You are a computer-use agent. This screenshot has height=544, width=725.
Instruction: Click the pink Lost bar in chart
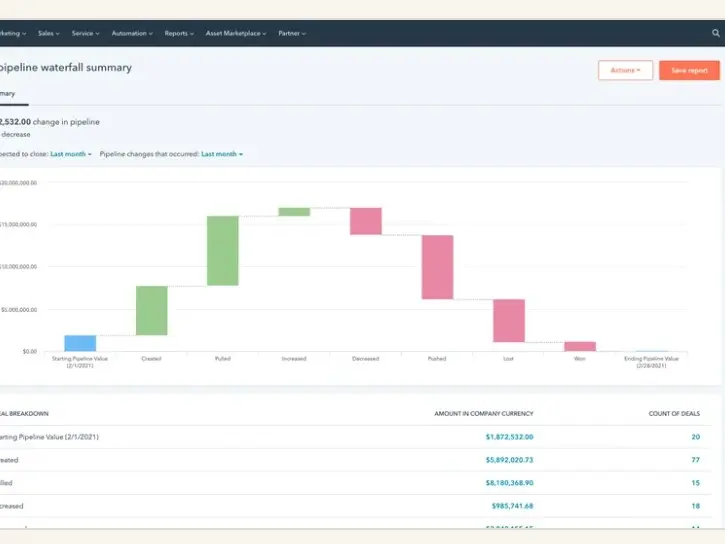tap(508, 320)
